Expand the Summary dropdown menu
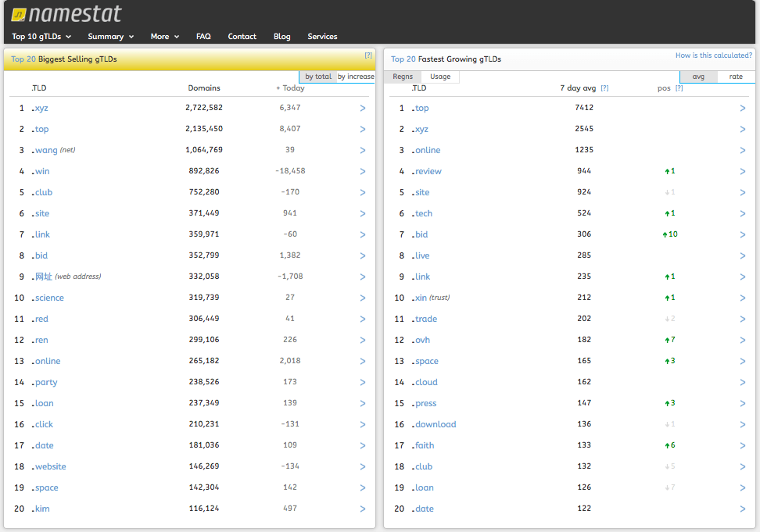The image size is (760, 532). pos(110,36)
